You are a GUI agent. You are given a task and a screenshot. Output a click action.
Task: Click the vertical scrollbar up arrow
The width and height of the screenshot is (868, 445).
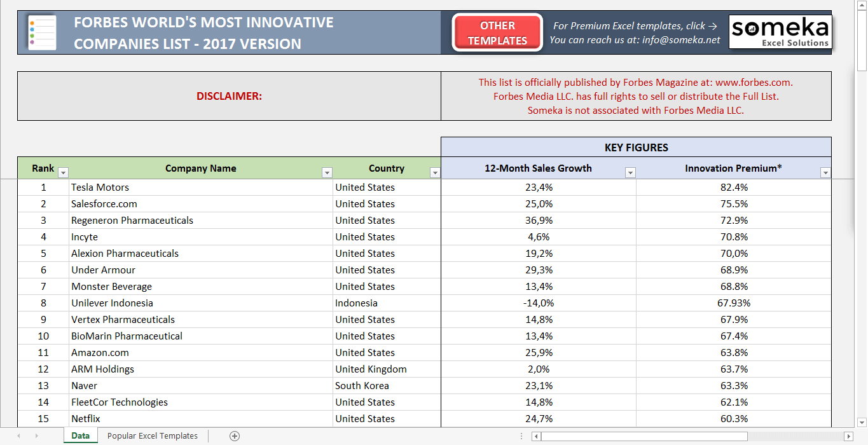(862, 4)
